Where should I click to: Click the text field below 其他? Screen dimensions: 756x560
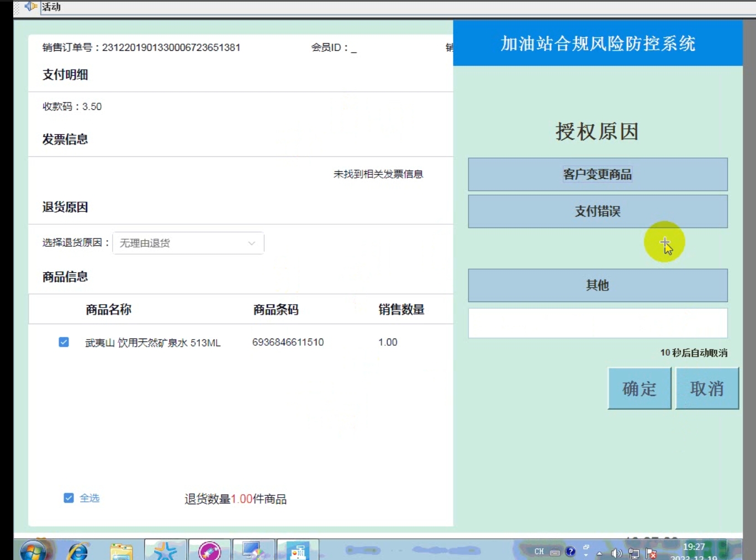(598, 323)
